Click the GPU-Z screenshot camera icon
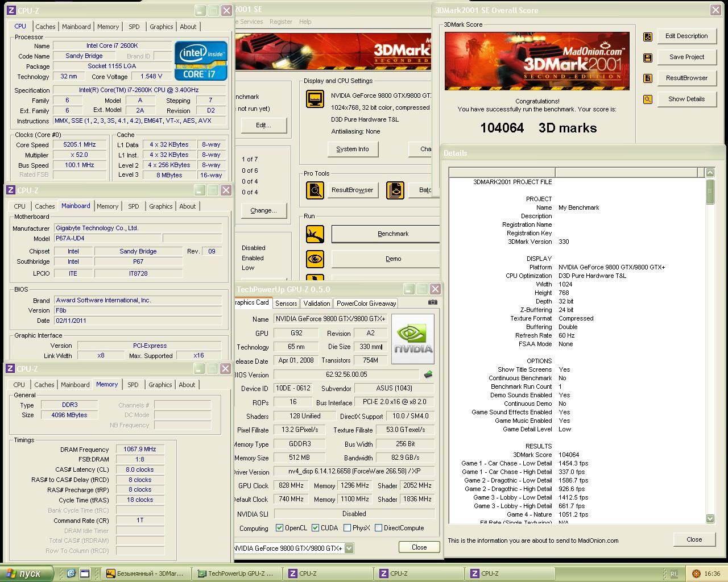This screenshot has height=582, width=728. (x=432, y=302)
